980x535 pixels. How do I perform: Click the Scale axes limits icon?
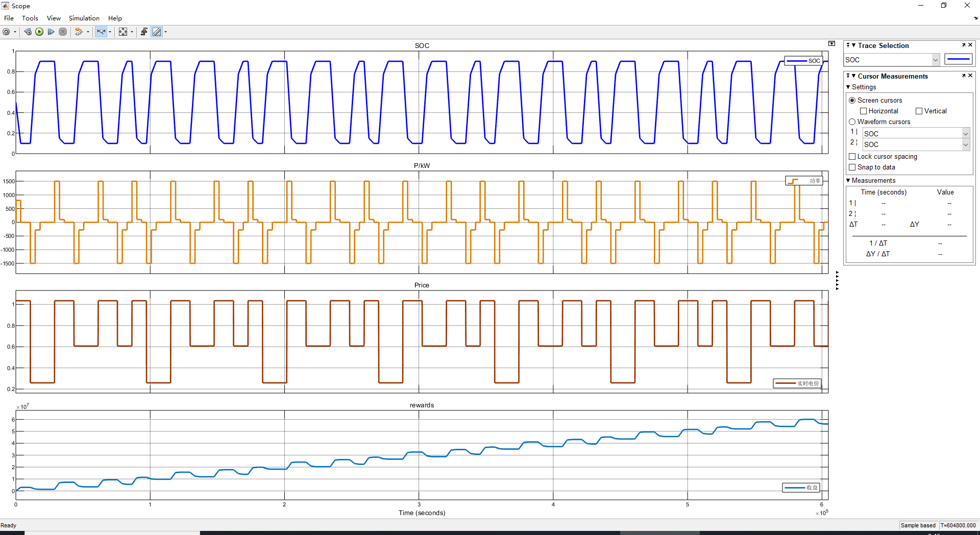(123, 32)
